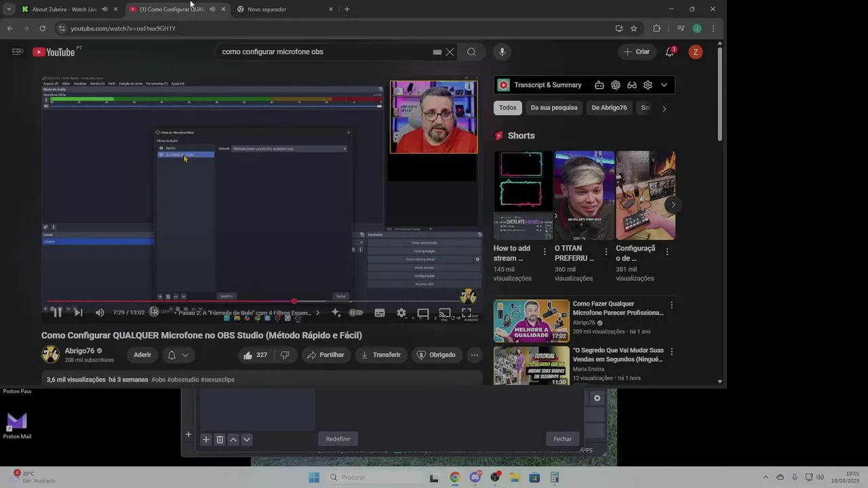
Task: Click the browser address bar
Action: [x=332, y=28]
